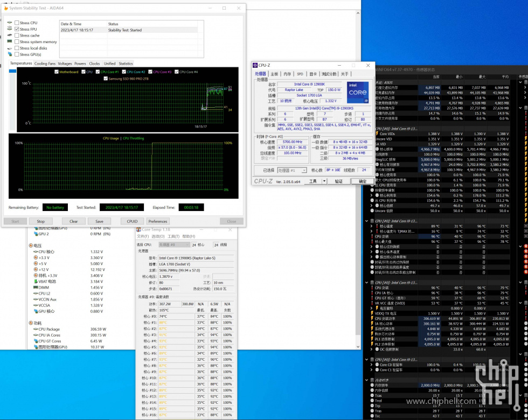Click the CPU chip icon beside Stress CPU
This screenshot has width=528, height=420.
(x=10, y=23)
